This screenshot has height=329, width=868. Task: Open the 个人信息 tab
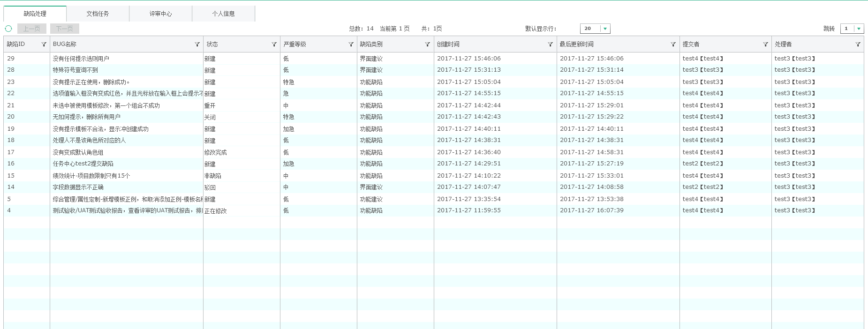click(223, 14)
